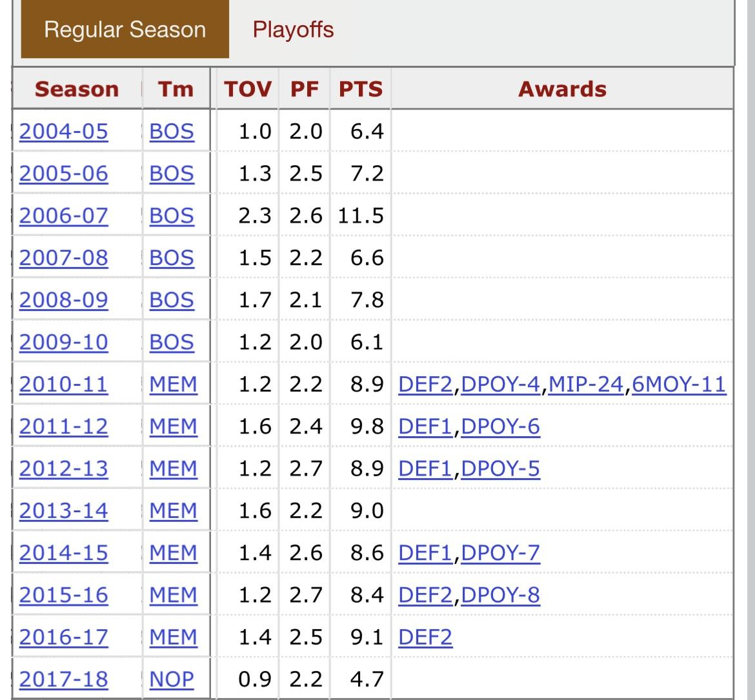Image resolution: width=755 pixels, height=700 pixels.
Task: Open the DPOY-5 award link
Action: (x=500, y=468)
